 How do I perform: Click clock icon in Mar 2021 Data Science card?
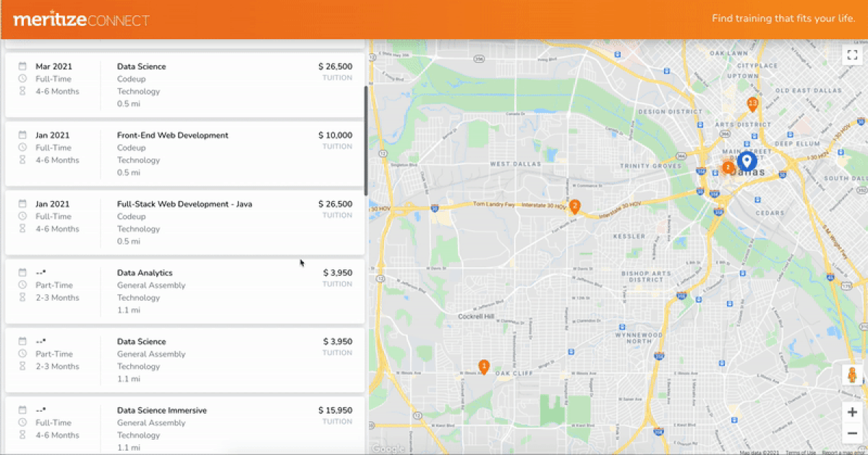(x=22, y=79)
